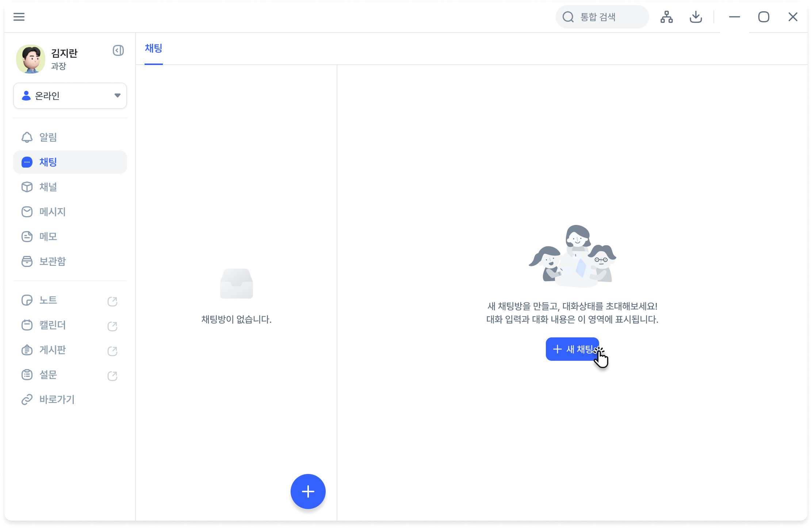Open 게시판 board item
The height and width of the screenshot is (528, 812).
coord(52,350)
